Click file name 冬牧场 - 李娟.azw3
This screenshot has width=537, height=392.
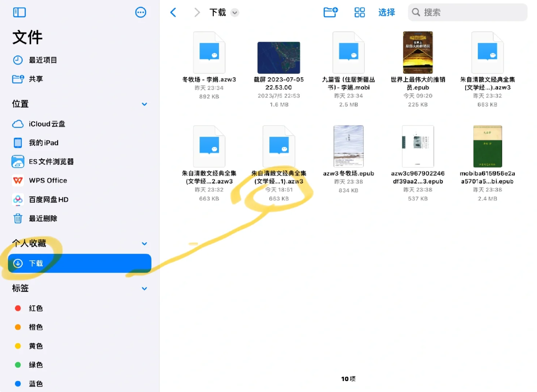pyautogui.click(x=209, y=79)
